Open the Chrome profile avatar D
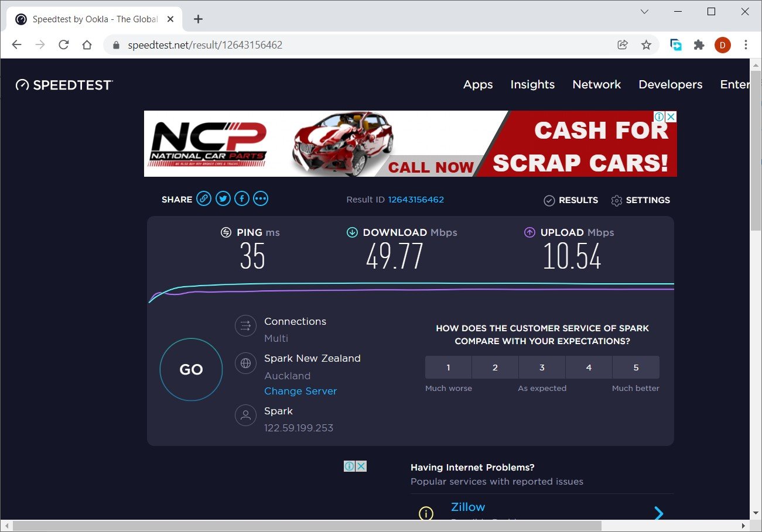Screen dimensions: 762x532 (722, 45)
